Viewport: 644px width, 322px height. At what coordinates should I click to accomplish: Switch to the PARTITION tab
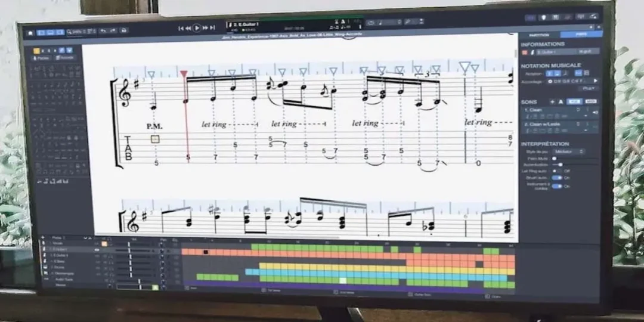point(539,35)
